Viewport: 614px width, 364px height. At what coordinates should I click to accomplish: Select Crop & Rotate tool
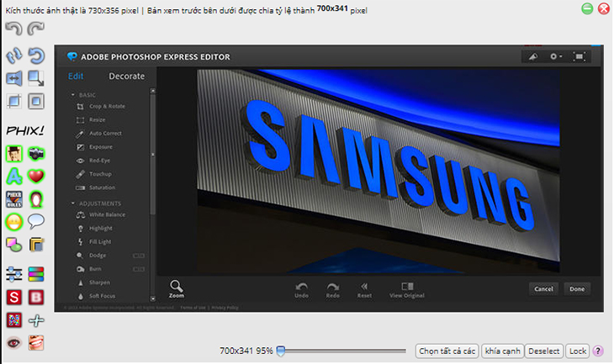point(101,107)
